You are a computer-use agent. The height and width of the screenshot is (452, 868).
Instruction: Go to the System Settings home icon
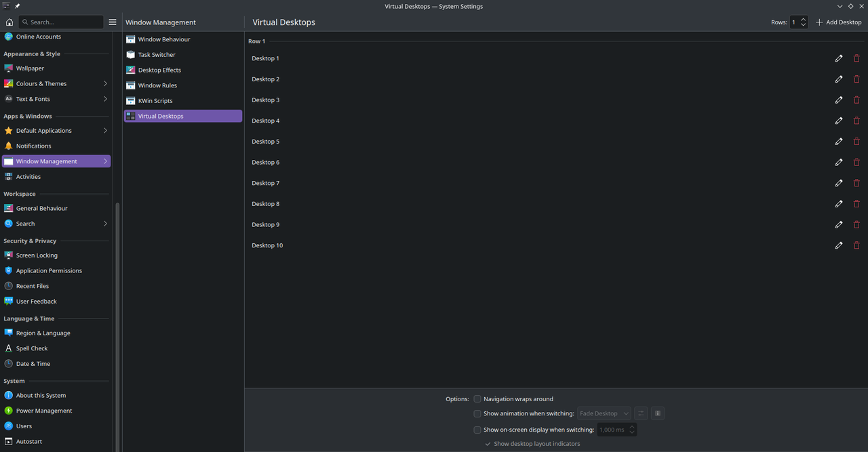[x=9, y=22]
